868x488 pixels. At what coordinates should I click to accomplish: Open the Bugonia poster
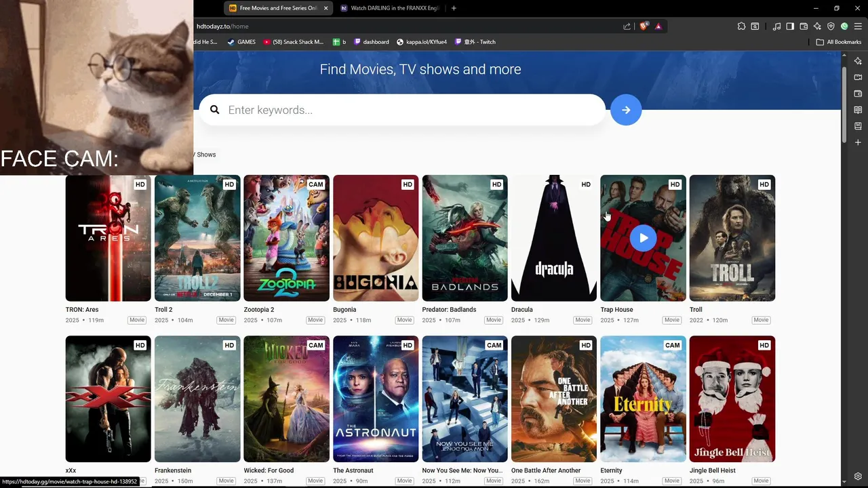click(x=376, y=238)
